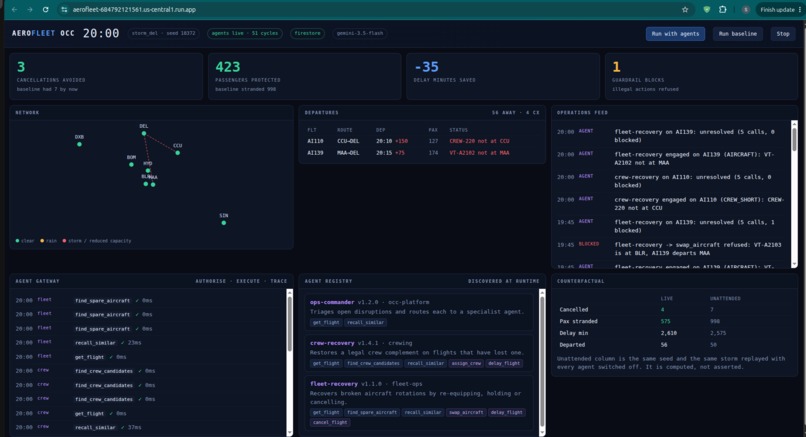
Task: Click Agent Gateway scrollbar down arrow
Action: tap(289, 432)
